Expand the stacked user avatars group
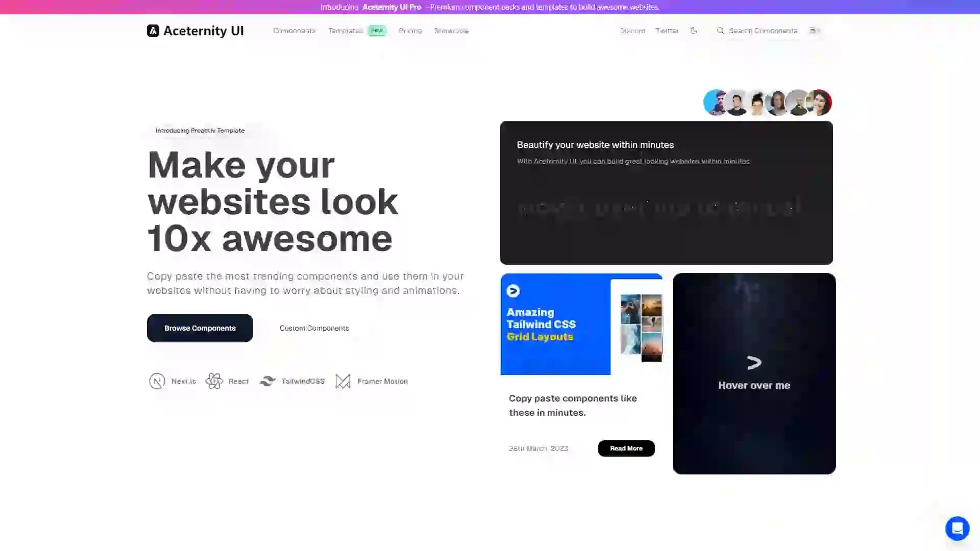The height and width of the screenshot is (551, 980). pyautogui.click(x=767, y=102)
